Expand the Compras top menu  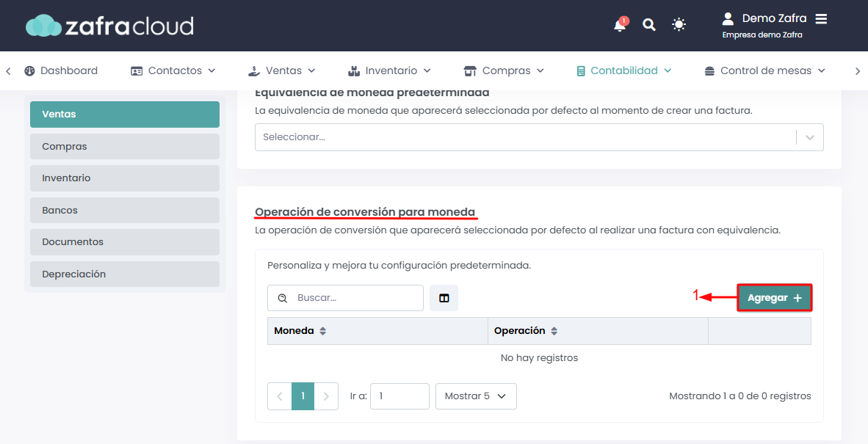pyautogui.click(x=504, y=70)
